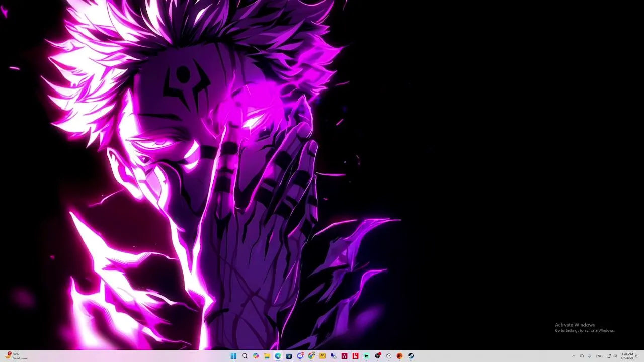The width and height of the screenshot is (644, 362).
Task: Launch Copilot from the taskbar
Action: click(x=256, y=356)
